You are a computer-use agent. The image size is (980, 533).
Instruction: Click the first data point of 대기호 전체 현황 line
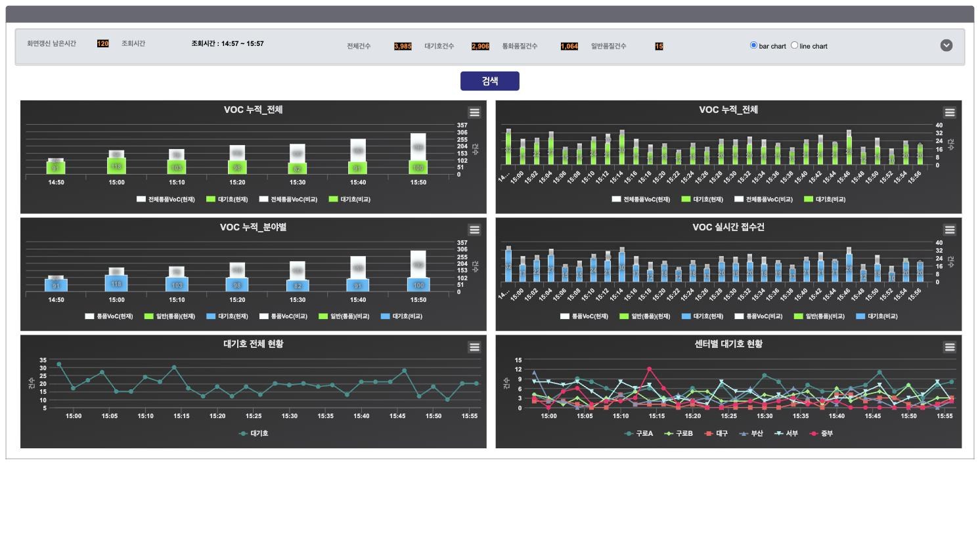(59, 364)
